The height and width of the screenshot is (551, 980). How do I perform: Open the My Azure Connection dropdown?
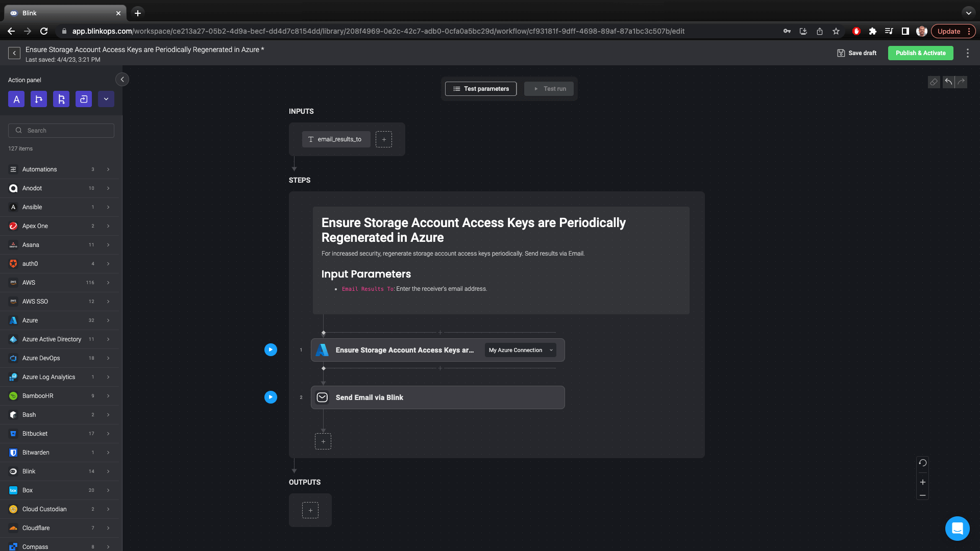(x=520, y=350)
